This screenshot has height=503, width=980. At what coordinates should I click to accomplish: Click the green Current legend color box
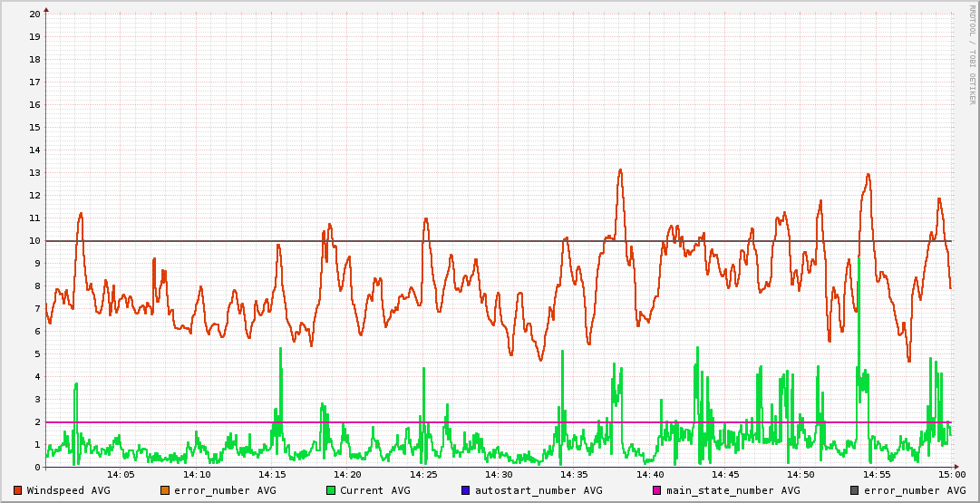coord(331,490)
